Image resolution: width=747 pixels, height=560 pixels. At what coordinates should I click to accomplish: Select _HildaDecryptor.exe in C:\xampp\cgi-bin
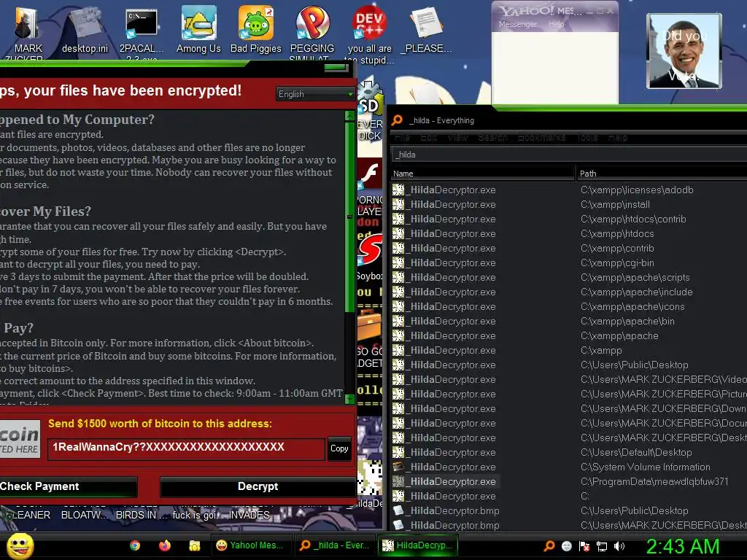point(444,262)
